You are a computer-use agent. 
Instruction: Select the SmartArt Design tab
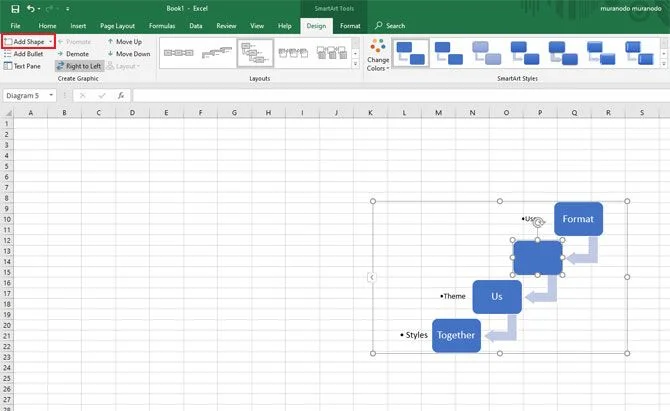[316, 26]
